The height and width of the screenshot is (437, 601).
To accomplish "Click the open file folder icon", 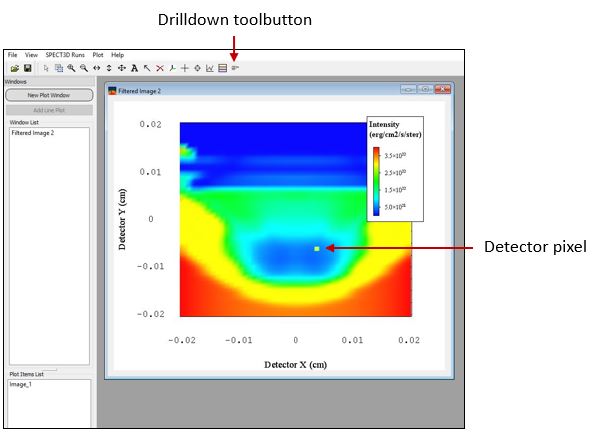I will click(x=13, y=68).
